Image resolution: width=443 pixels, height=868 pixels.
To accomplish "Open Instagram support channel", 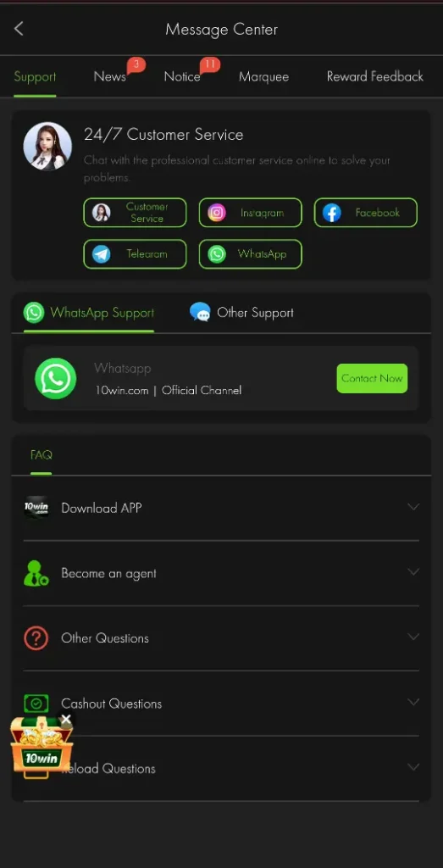I will coord(251,213).
